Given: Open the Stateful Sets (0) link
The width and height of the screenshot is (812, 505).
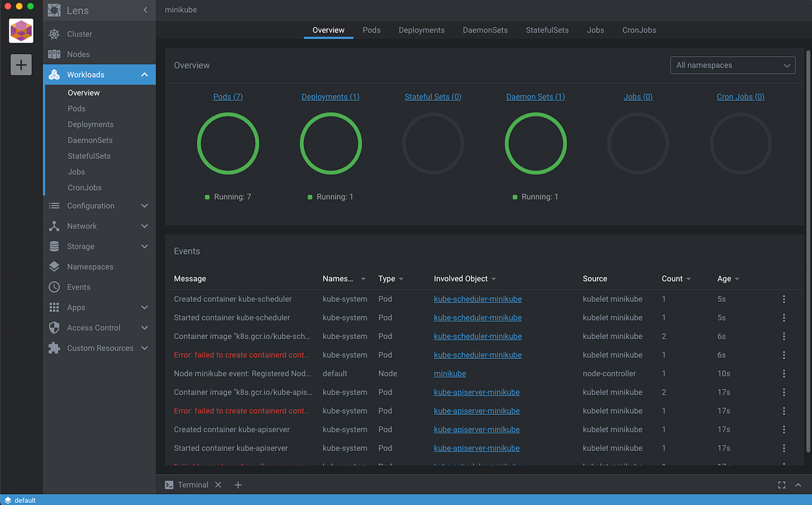Looking at the screenshot, I should coord(433,97).
